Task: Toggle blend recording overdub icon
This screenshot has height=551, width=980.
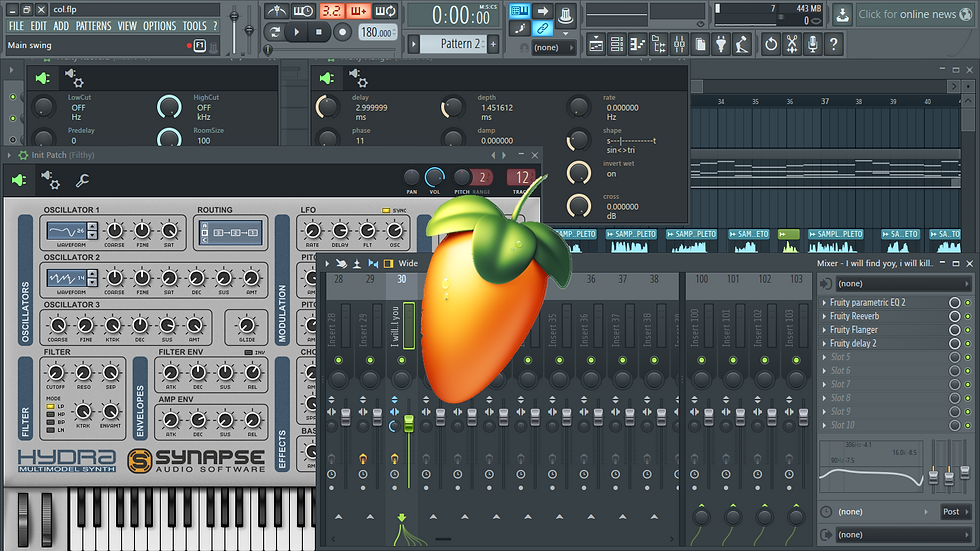Action: (359, 11)
